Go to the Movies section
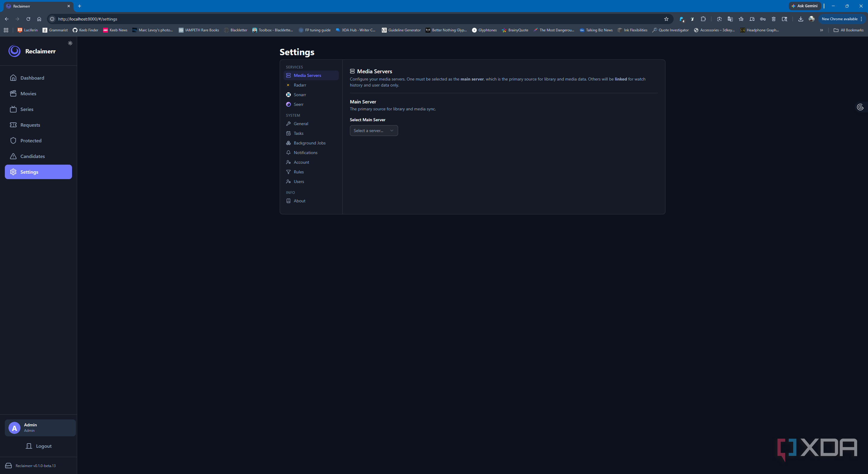The width and height of the screenshot is (868, 474). (38, 93)
